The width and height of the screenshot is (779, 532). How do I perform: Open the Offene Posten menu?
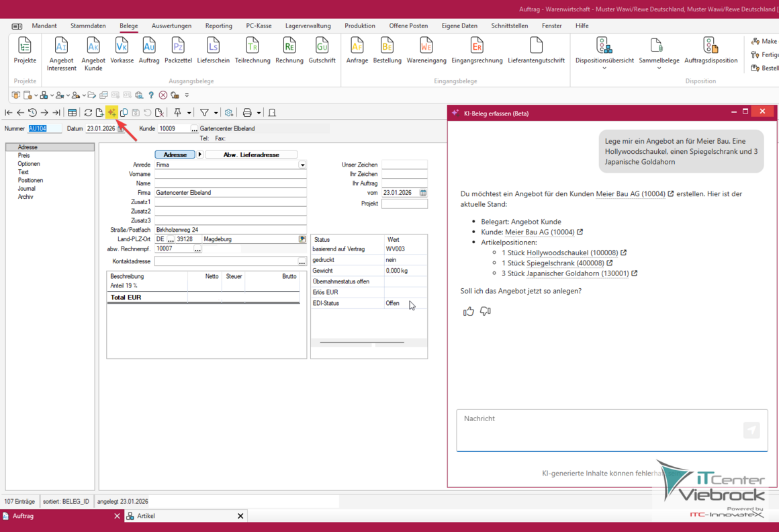[x=408, y=26]
